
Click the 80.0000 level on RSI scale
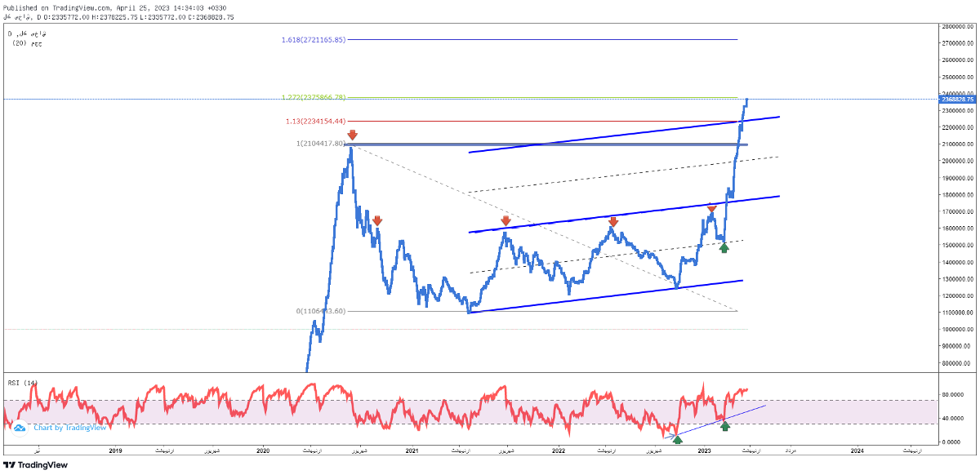pyautogui.click(x=951, y=395)
